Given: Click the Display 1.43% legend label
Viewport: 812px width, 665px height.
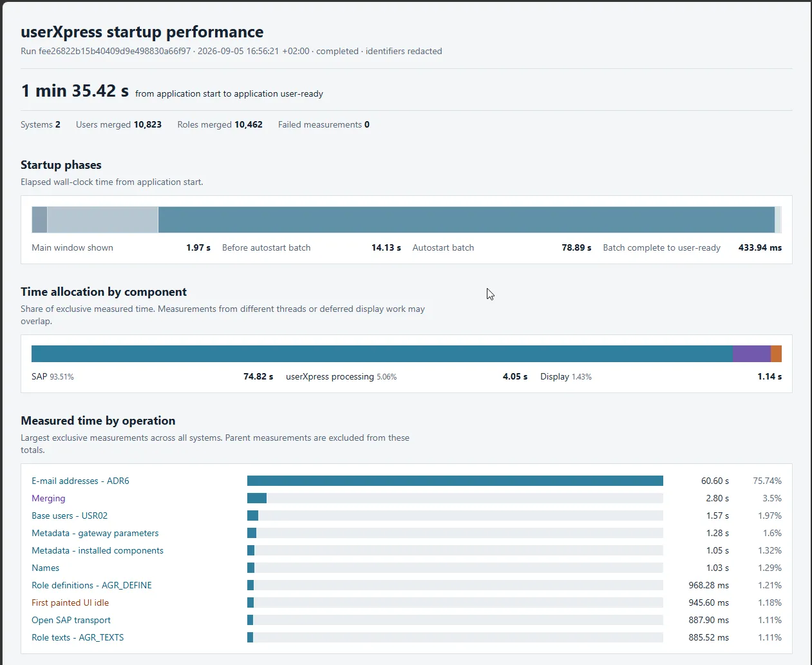Looking at the screenshot, I should (566, 376).
